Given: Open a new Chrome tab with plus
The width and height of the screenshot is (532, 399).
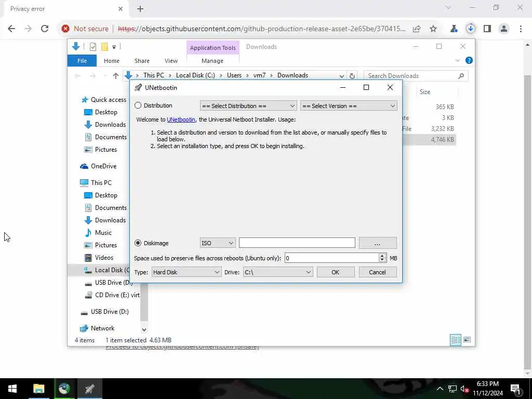Looking at the screenshot, I should 140,9.
